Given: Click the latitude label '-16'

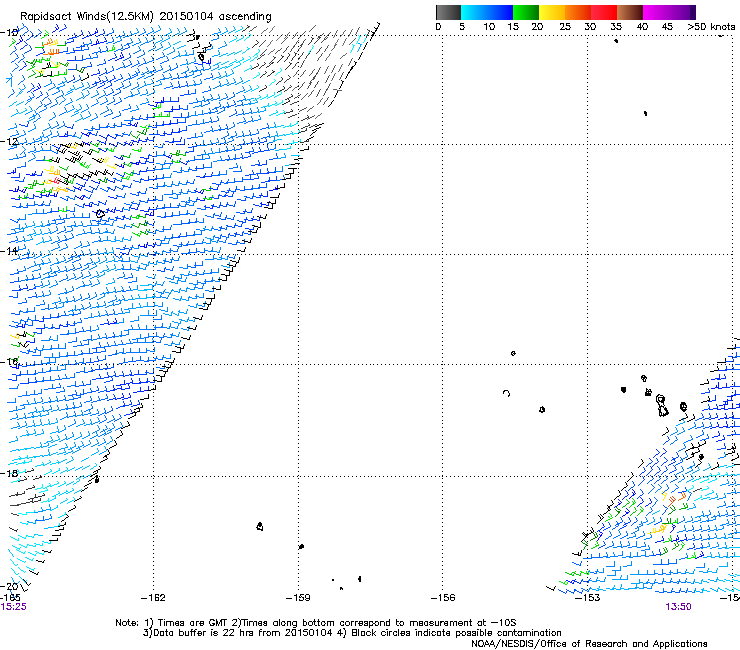Looking at the screenshot, I should [9, 362].
